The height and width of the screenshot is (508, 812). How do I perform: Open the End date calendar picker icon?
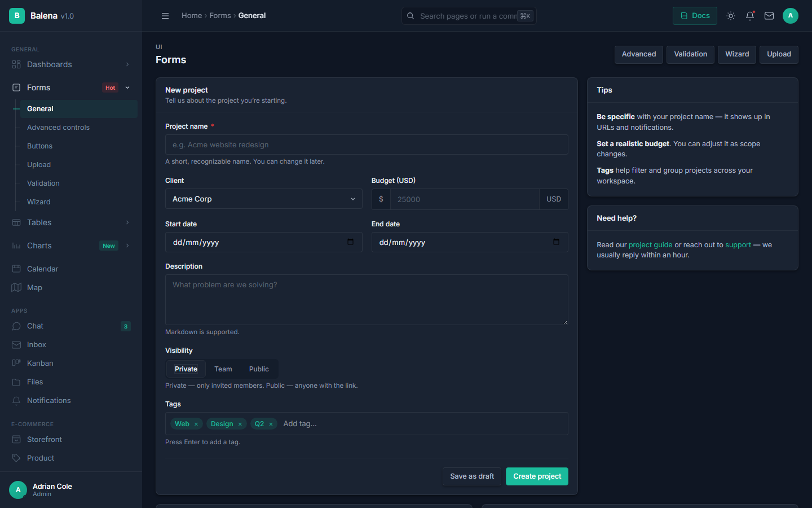click(556, 242)
